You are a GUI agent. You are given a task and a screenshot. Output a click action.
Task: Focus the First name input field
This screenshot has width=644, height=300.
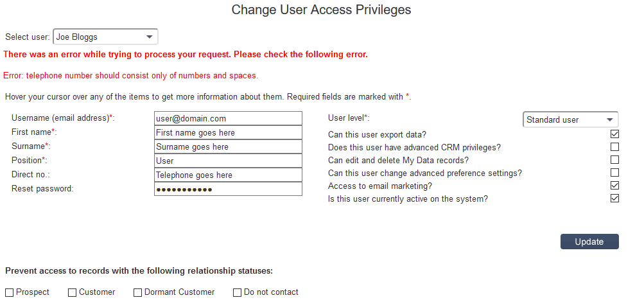228,133
